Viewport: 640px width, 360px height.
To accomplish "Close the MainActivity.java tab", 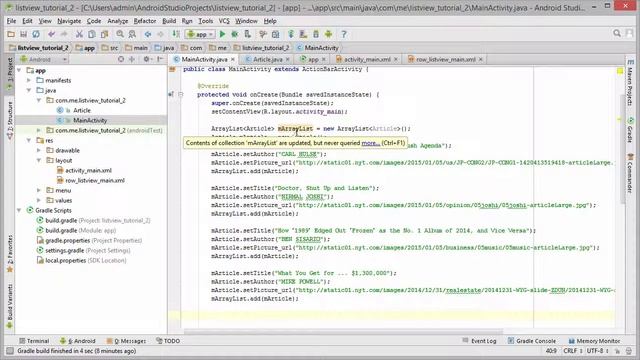I will 233,59.
